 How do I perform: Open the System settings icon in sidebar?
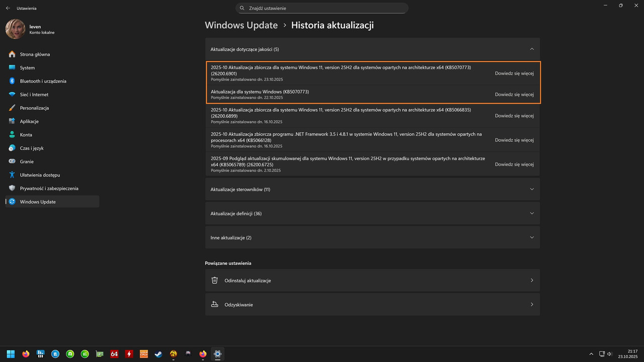click(x=12, y=67)
